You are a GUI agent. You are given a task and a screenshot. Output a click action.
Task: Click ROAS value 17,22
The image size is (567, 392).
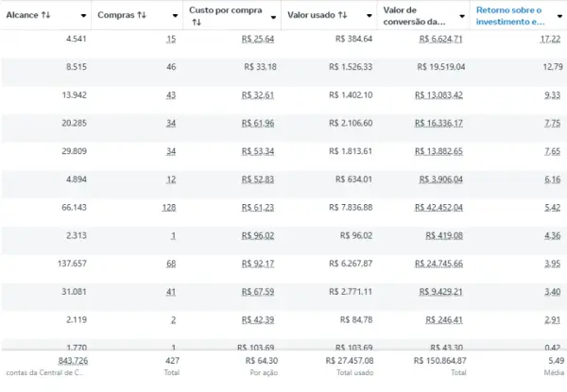550,39
